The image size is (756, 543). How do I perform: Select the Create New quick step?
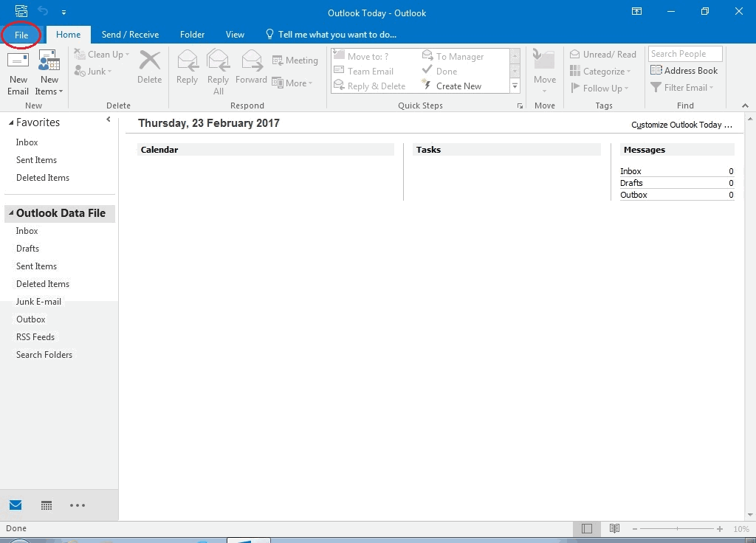[451, 86]
